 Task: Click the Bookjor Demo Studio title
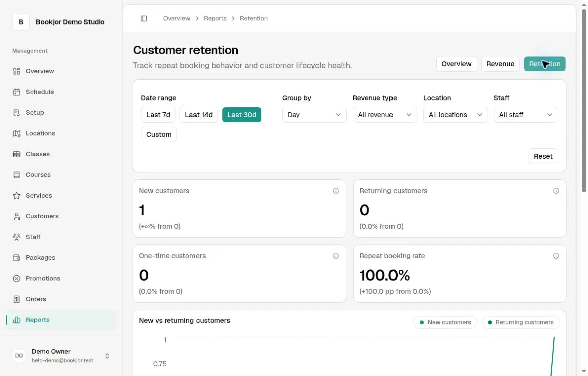(x=70, y=22)
